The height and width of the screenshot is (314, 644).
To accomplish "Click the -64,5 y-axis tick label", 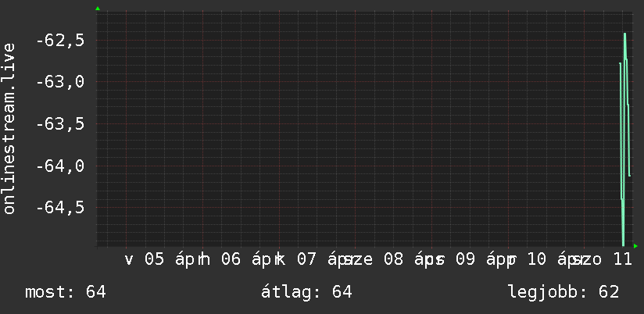I will coord(59,208).
